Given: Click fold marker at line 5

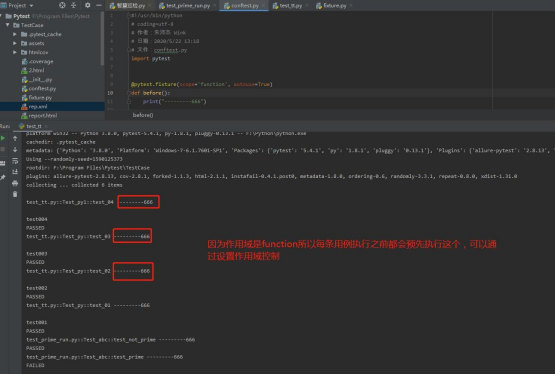Looking at the screenshot, I should coord(129,50).
